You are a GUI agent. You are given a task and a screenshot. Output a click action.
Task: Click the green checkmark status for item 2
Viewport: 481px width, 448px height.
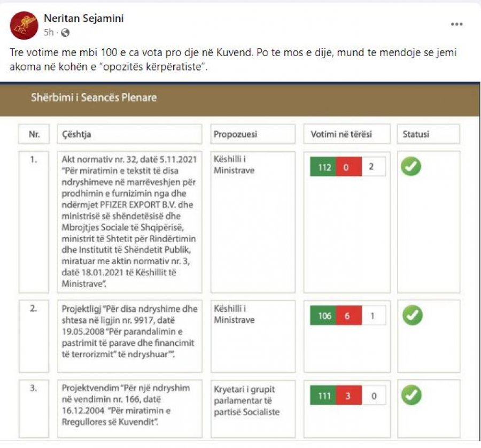pos(412,315)
